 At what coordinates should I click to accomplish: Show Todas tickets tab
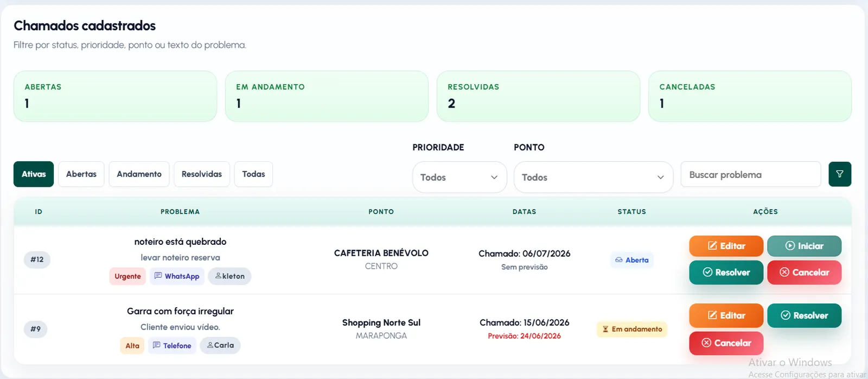253,174
